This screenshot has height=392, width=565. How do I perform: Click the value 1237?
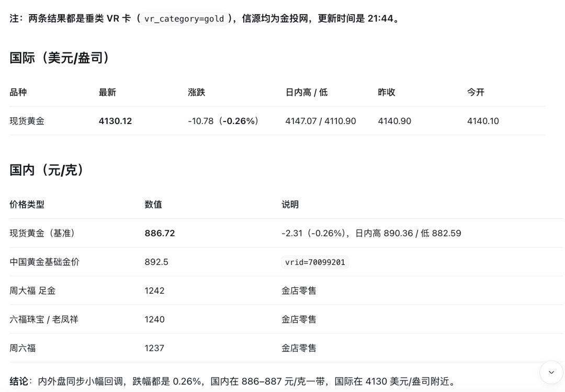coord(154,348)
